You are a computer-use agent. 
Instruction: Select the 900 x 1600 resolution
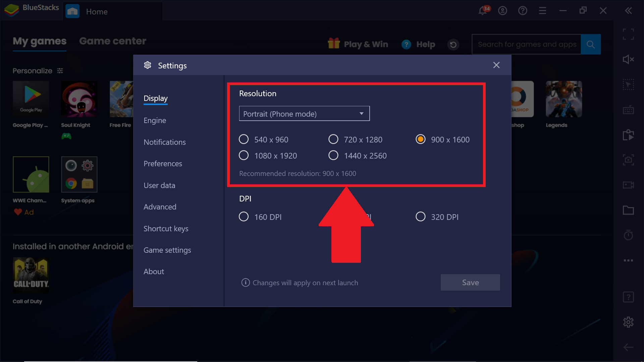421,140
